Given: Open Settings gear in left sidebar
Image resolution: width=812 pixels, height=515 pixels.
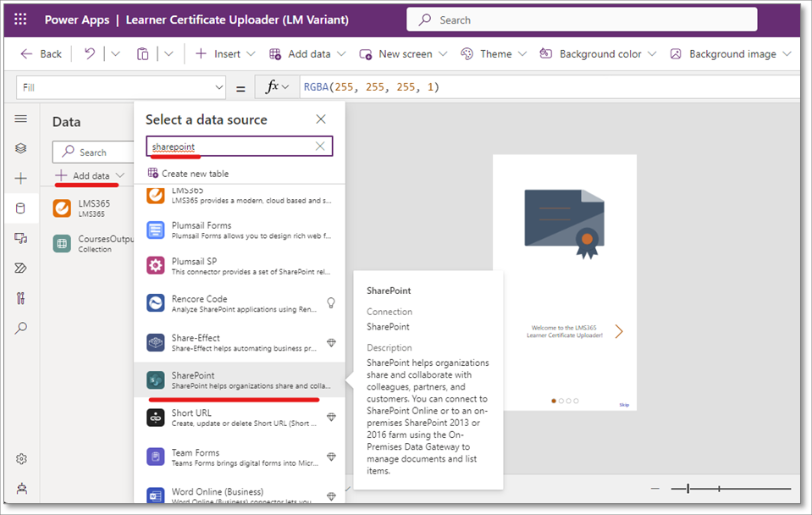Looking at the screenshot, I should (21, 459).
